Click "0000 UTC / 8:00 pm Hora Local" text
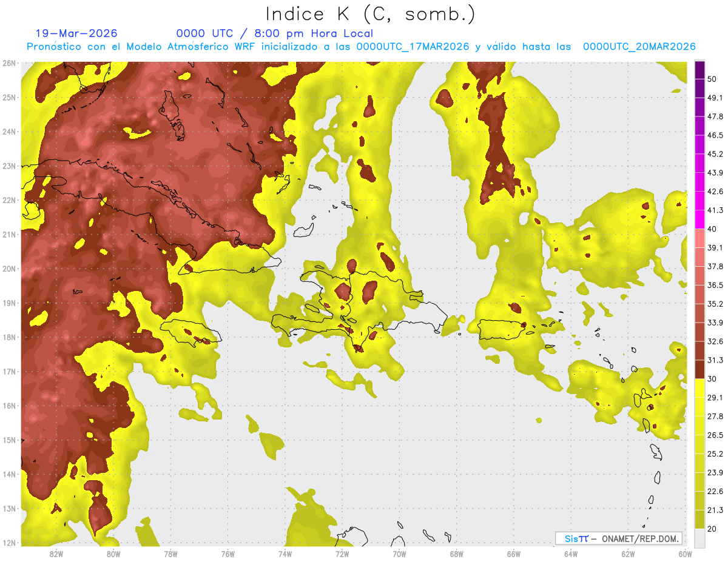The height and width of the screenshot is (562, 728). pyautogui.click(x=275, y=33)
